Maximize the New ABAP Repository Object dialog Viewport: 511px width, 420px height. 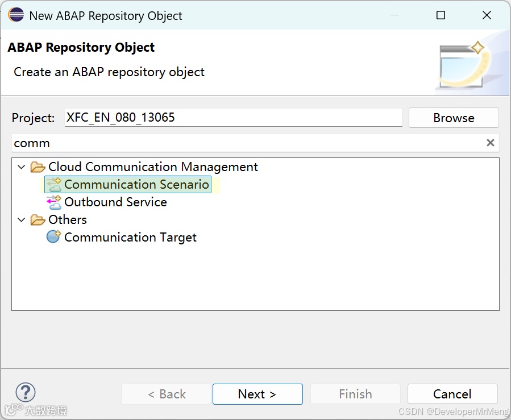coord(441,15)
